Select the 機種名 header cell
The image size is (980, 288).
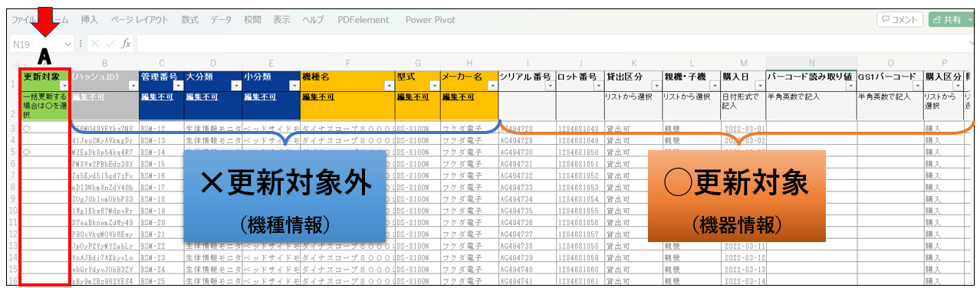(x=348, y=80)
